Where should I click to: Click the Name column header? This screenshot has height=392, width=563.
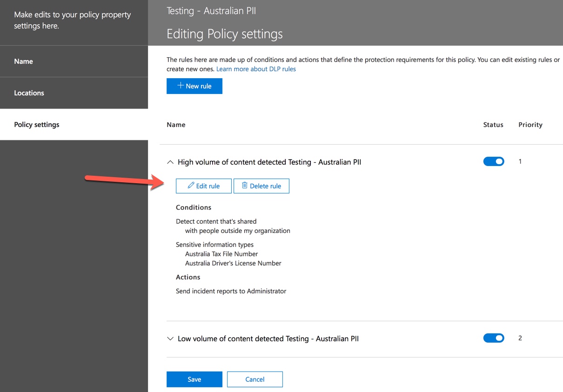175,124
